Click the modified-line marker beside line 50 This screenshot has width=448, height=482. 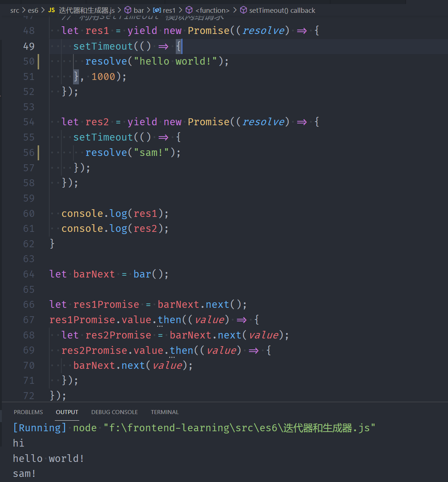[x=38, y=61]
